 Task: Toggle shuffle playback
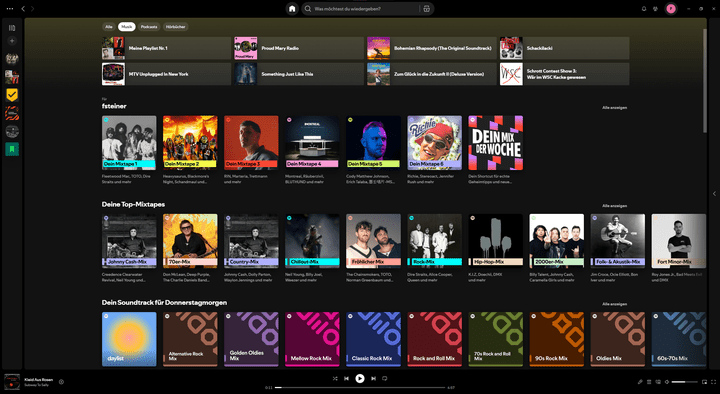click(335, 378)
